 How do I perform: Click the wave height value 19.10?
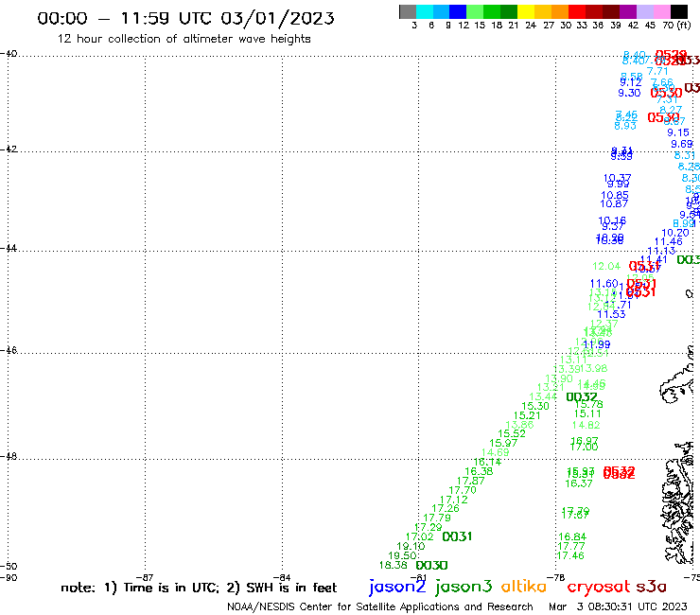click(x=411, y=546)
